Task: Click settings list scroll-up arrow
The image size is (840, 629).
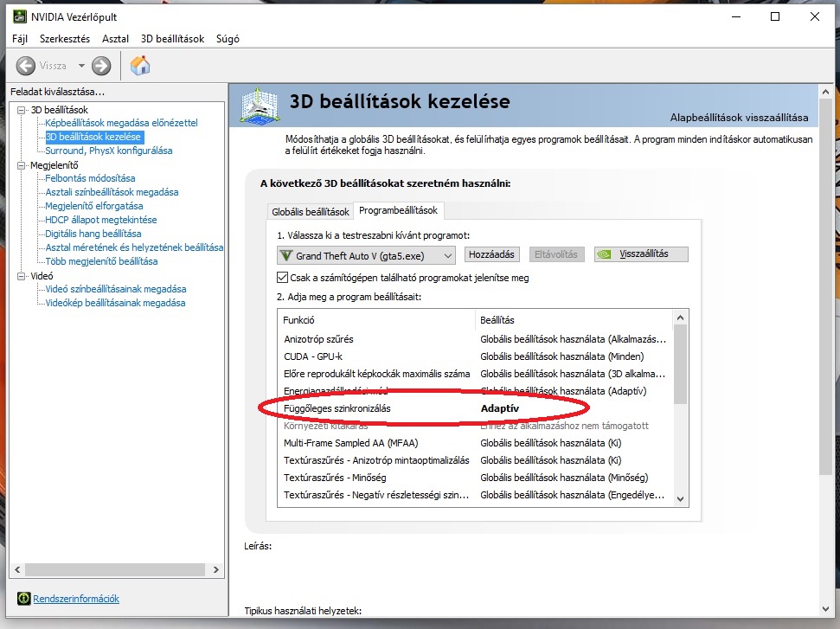Action: tap(680, 318)
